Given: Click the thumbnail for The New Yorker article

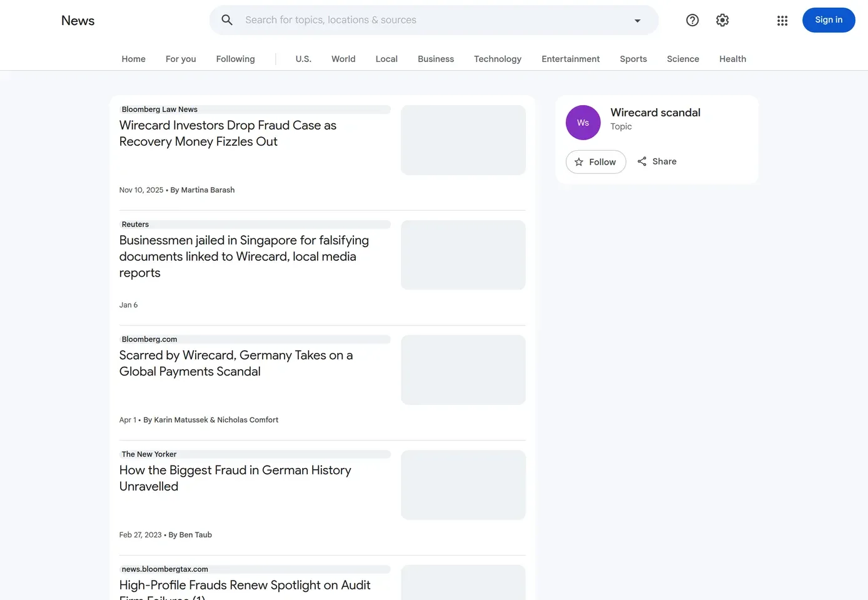Looking at the screenshot, I should click(x=463, y=485).
